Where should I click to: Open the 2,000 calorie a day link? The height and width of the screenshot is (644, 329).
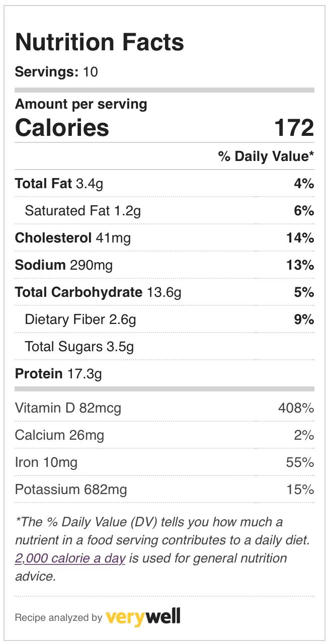click(70, 558)
